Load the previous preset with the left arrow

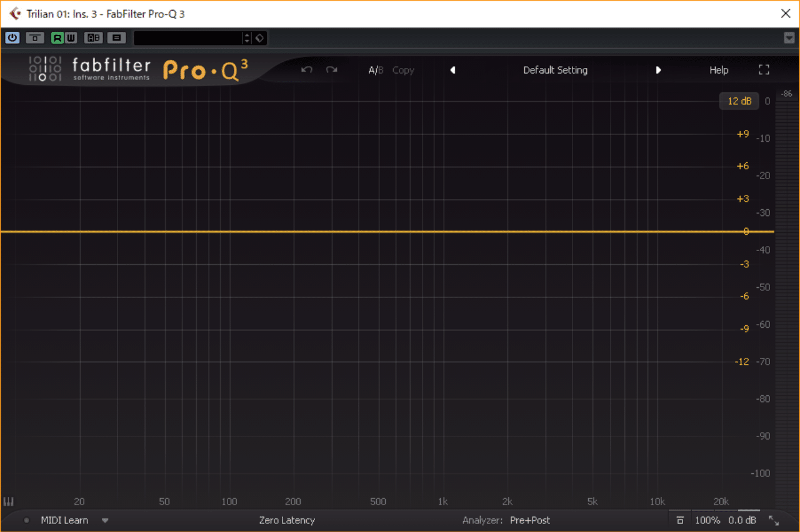(x=452, y=70)
